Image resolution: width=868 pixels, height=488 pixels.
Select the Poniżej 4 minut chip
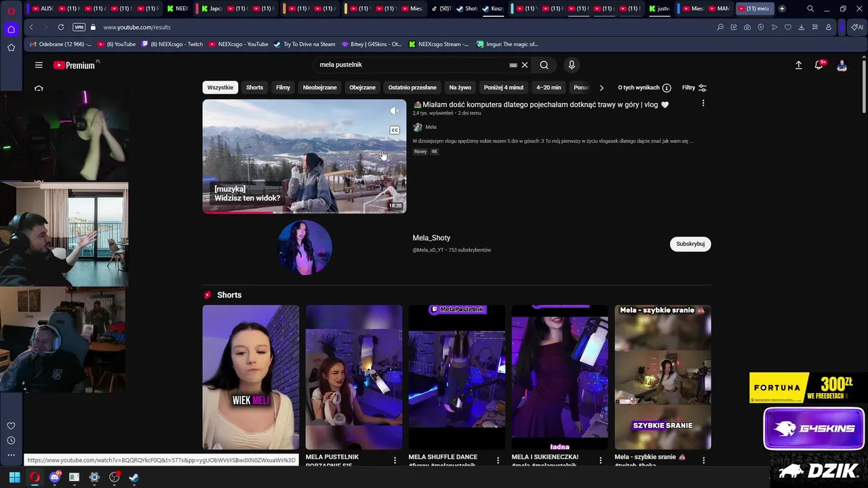tap(504, 87)
